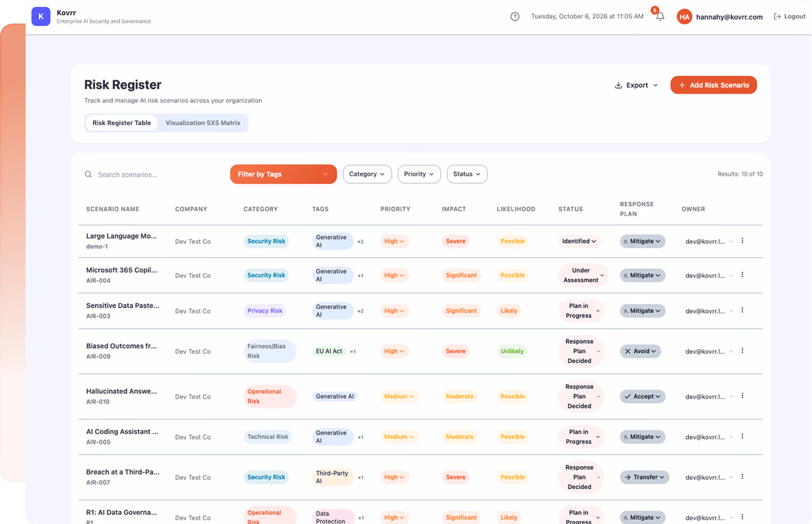Open the Filter by Tags dropdown

pyautogui.click(x=283, y=174)
